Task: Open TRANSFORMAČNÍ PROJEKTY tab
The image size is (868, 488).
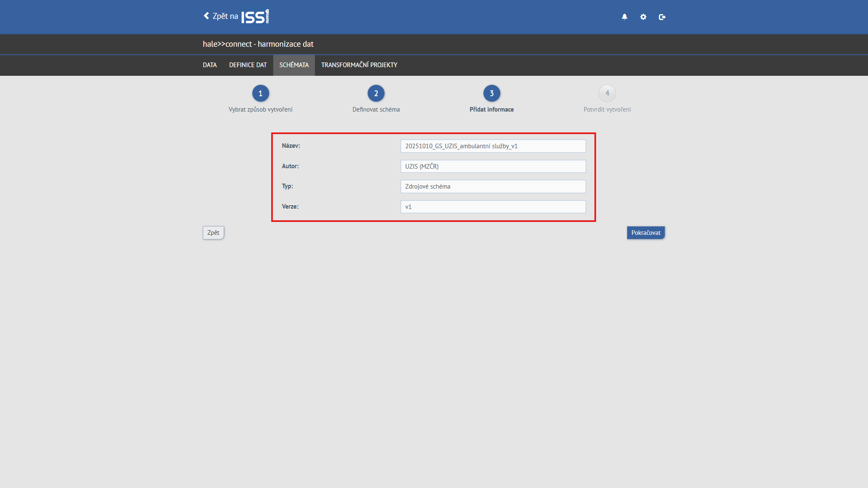Action: click(359, 65)
